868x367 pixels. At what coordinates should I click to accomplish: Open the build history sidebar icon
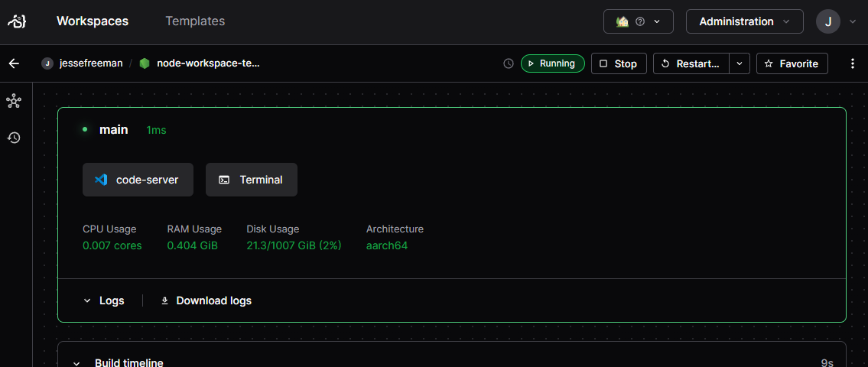[x=14, y=138]
